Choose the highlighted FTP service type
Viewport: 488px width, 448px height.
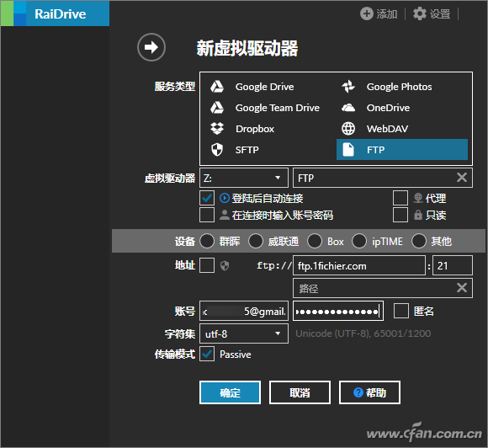pos(402,150)
